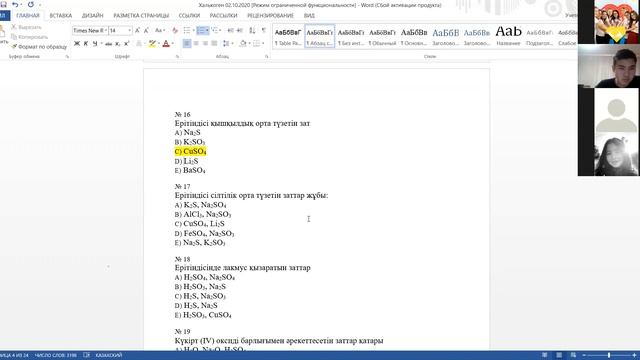Switch to РЕЦЕНЗИРОВАНИЕ tab
This screenshot has width=640, height=360.
(x=270, y=16)
